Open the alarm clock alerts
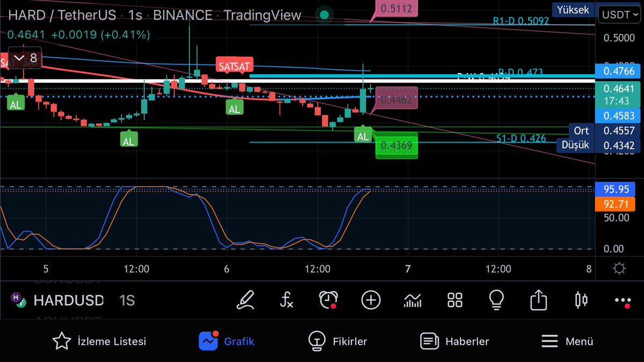The height and width of the screenshot is (362, 644). [x=328, y=300]
